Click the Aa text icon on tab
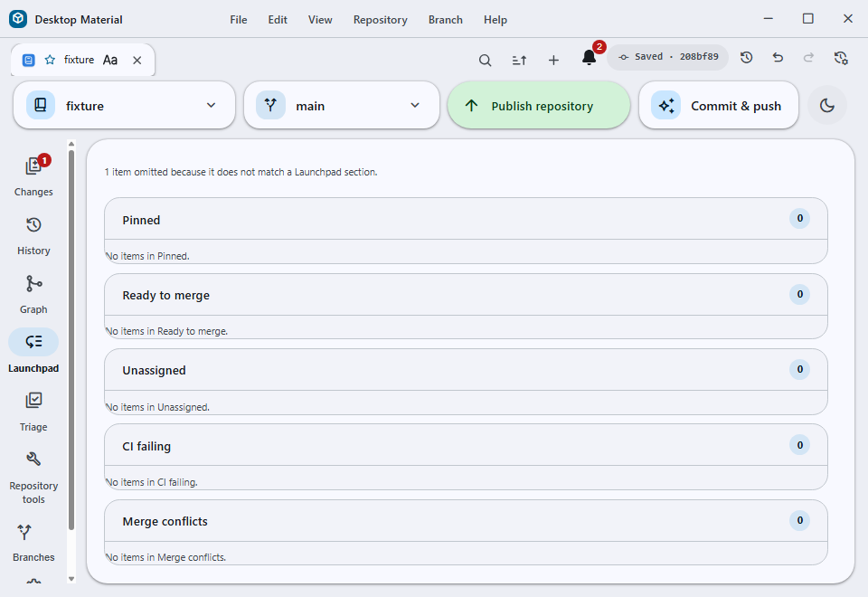This screenshot has height=597, width=868. click(110, 60)
